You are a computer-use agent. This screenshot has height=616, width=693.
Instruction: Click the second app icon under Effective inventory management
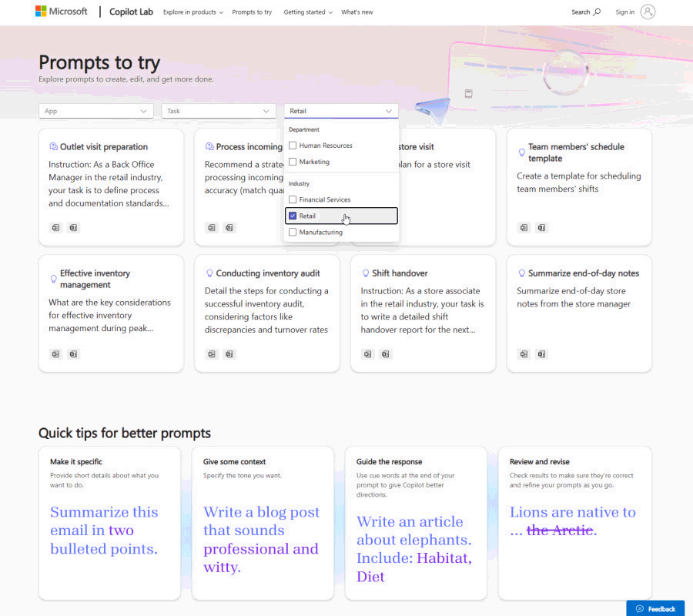point(73,354)
